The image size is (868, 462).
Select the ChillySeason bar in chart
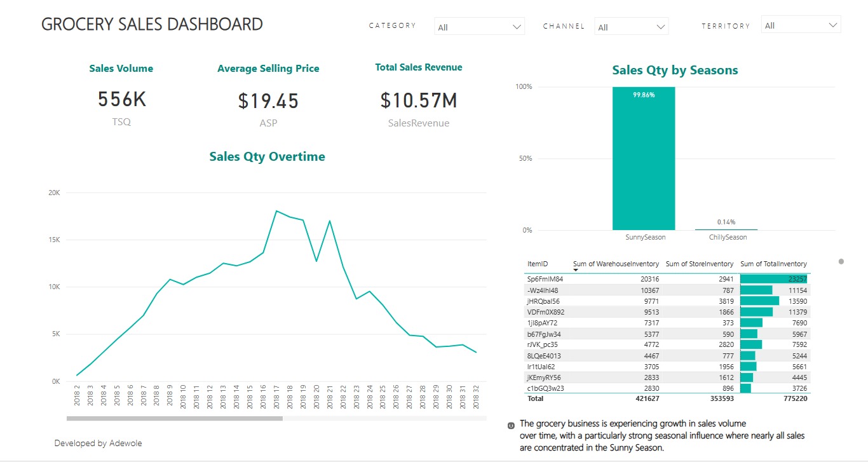(726, 229)
